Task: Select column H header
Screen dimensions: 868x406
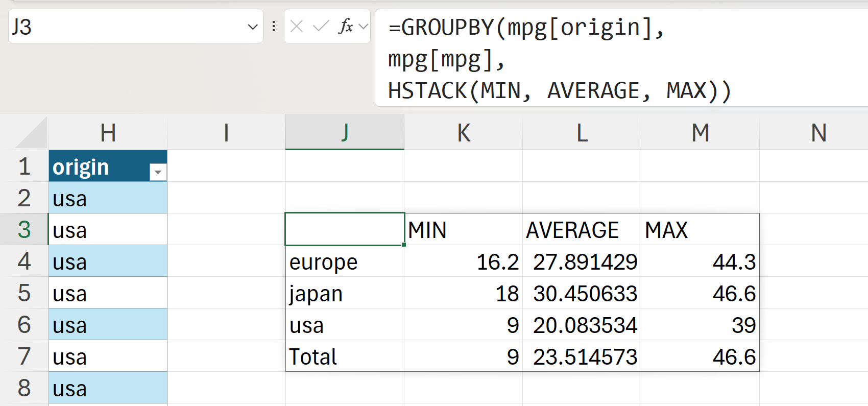Action: coord(108,133)
